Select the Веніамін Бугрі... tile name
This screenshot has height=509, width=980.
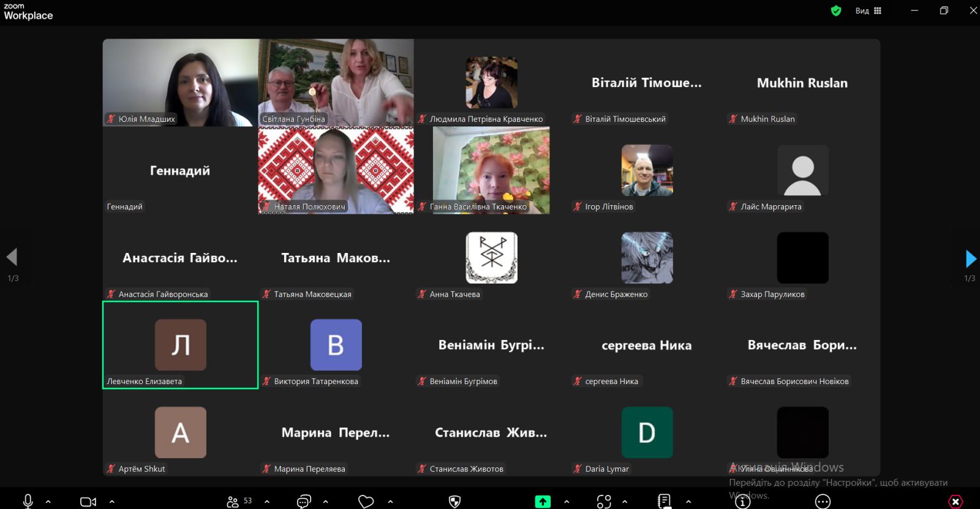(491, 345)
